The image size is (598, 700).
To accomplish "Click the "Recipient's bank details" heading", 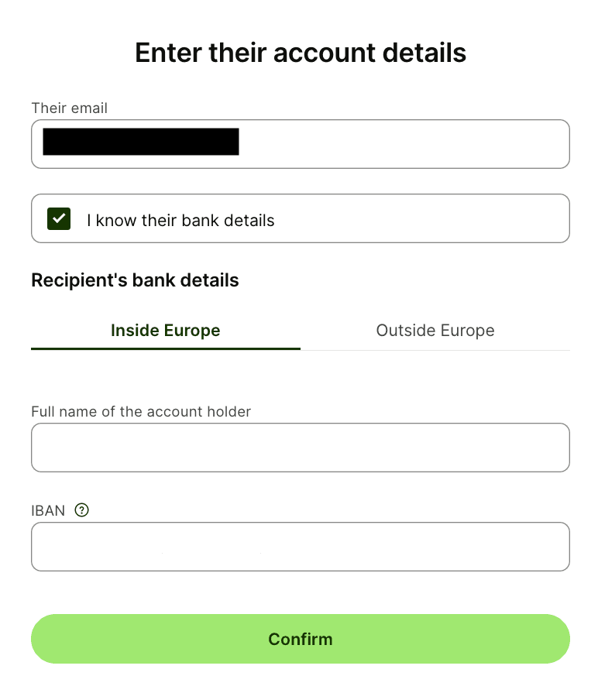I will [135, 280].
